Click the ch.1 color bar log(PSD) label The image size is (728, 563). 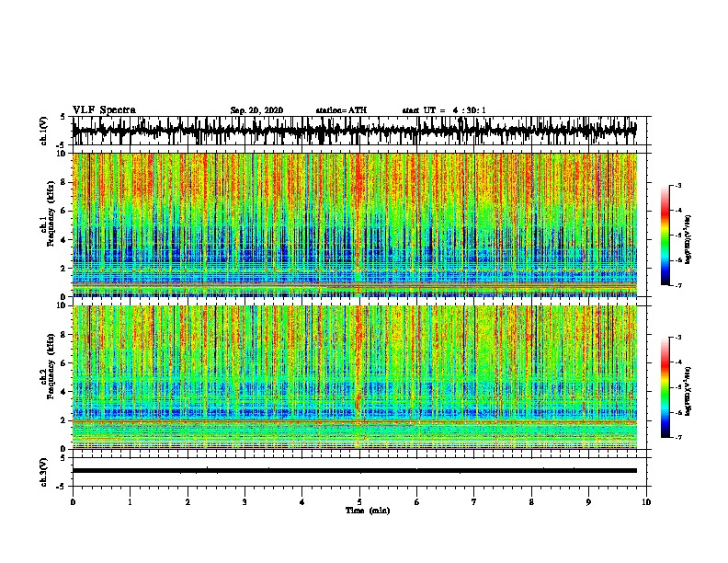tap(688, 240)
